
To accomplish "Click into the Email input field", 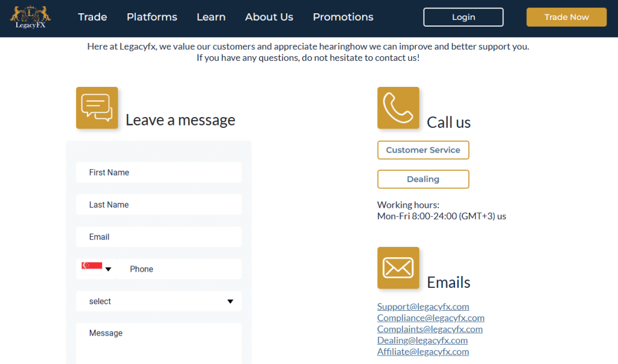I will 159,237.
